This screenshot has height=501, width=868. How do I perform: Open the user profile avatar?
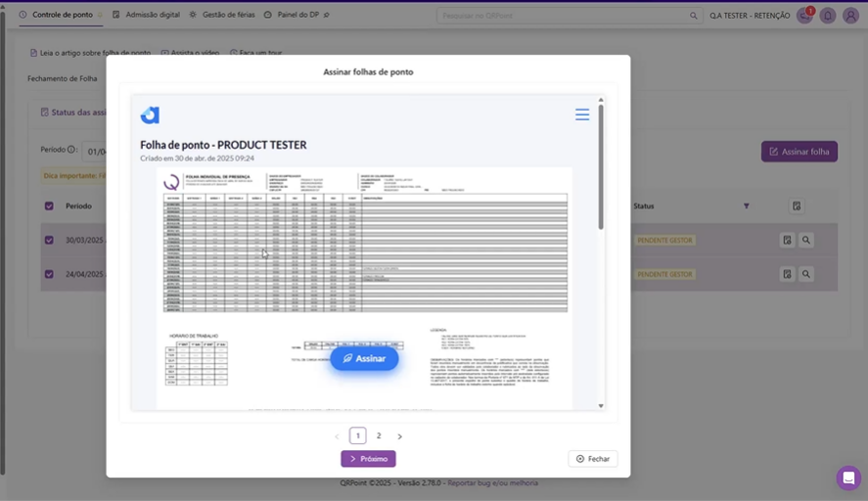coord(850,16)
